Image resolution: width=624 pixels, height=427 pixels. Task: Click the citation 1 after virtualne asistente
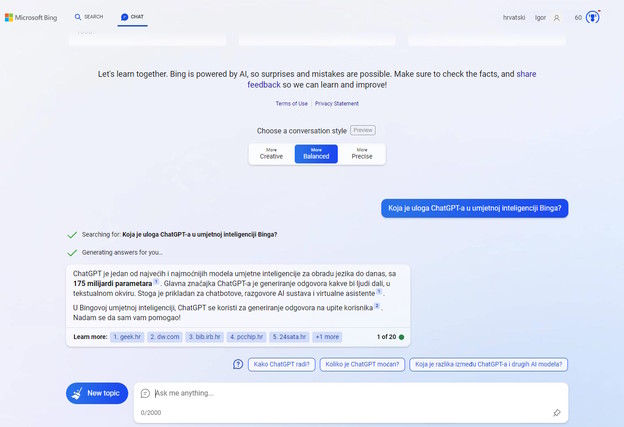tap(379, 292)
